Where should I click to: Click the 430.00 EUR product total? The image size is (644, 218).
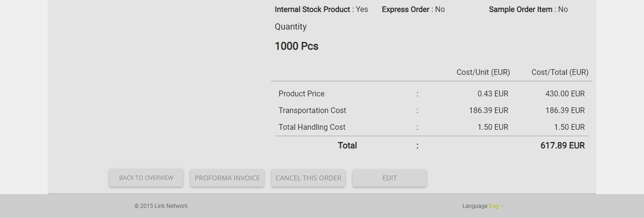pyautogui.click(x=565, y=94)
